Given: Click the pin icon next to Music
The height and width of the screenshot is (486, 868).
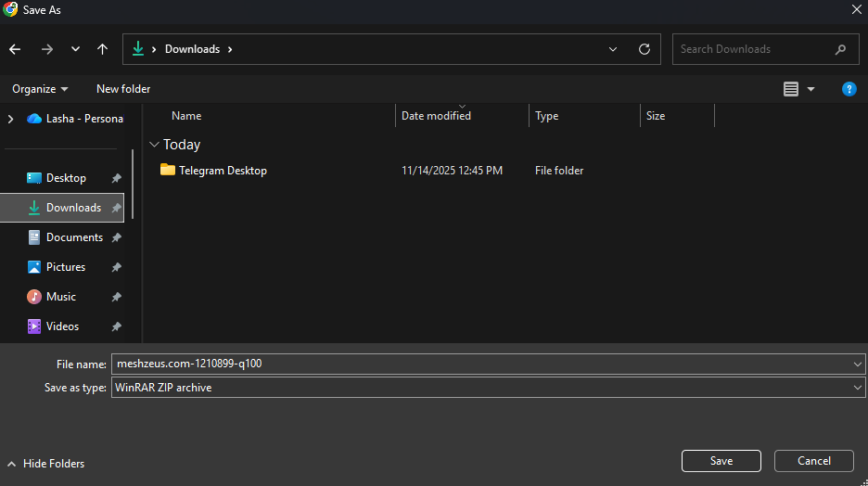Looking at the screenshot, I should (116, 297).
